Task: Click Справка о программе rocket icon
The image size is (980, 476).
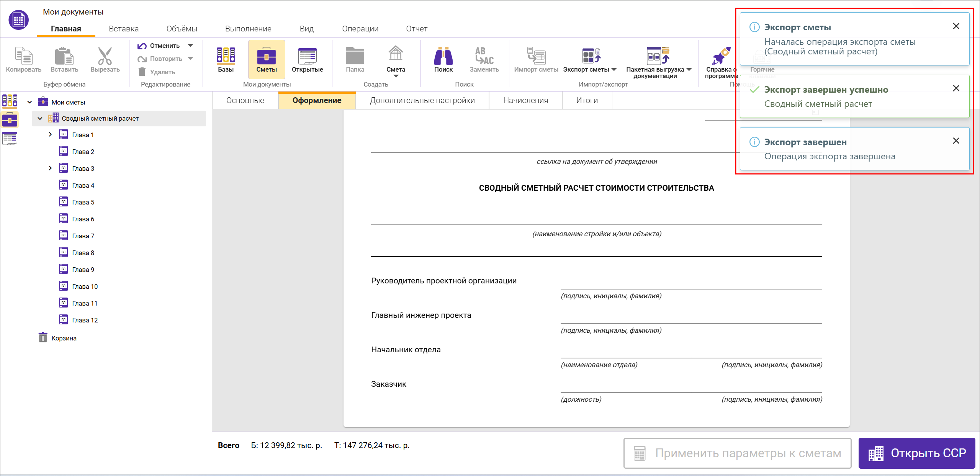Action: click(721, 56)
